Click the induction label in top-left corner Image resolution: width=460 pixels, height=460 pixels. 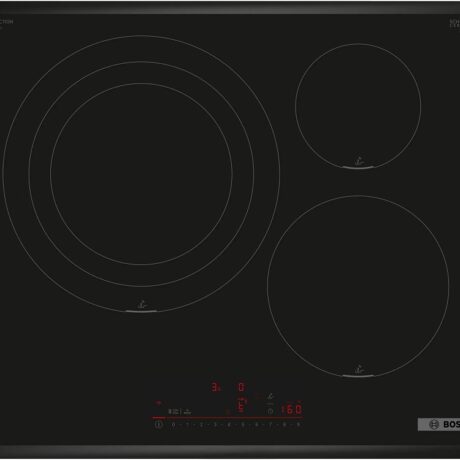[6, 22]
